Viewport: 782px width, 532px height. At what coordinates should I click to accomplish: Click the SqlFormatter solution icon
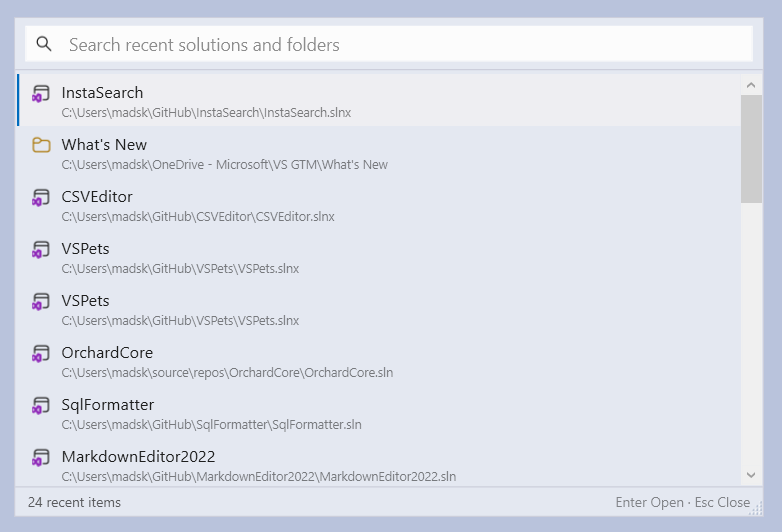[41, 406]
